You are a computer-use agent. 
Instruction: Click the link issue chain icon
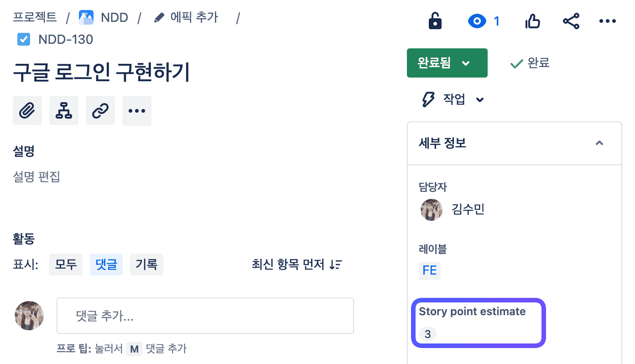coord(100,111)
